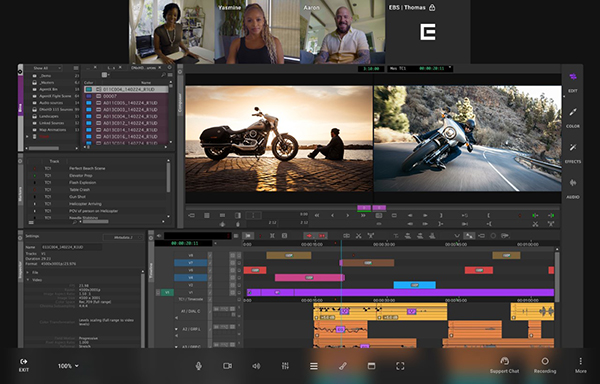Mute the microphone in the bottom toolbar
The width and height of the screenshot is (600, 384).
[x=198, y=366]
